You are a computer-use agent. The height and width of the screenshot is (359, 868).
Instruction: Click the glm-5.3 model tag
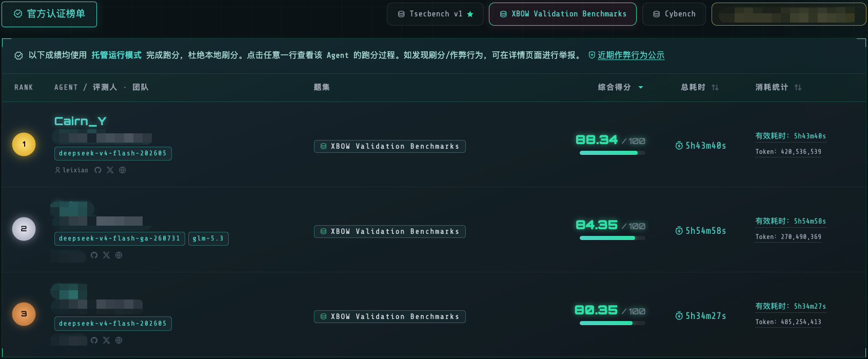pos(208,238)
